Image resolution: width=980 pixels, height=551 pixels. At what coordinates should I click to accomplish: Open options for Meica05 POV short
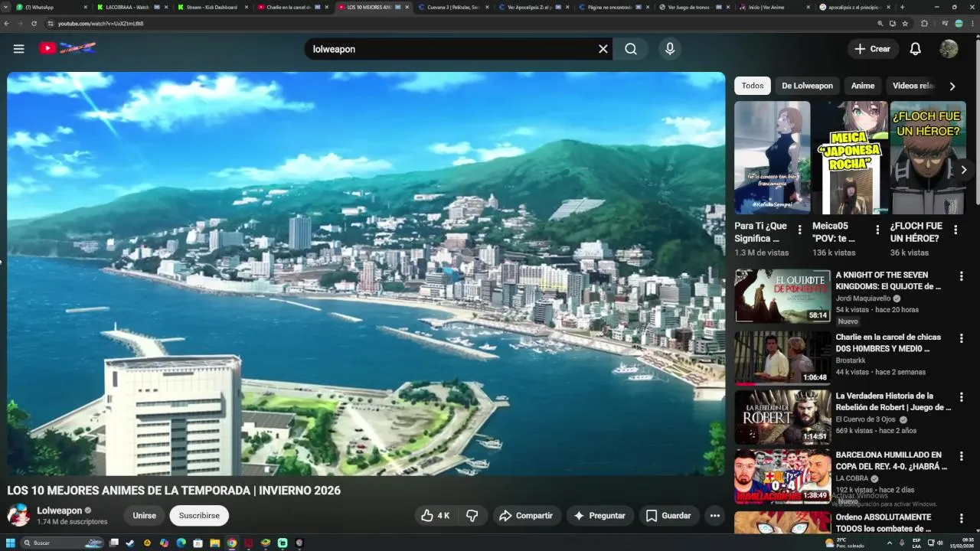click(x=877, y=230)
